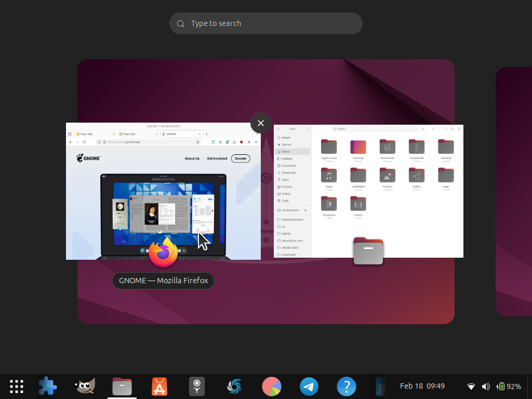This screenshot has width=532, height=399.
Task: Select Recent in Files sidebar
Action: pos(292,137)
